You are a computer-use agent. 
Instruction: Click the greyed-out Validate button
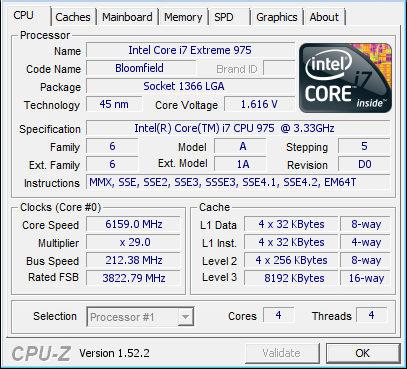282,353
